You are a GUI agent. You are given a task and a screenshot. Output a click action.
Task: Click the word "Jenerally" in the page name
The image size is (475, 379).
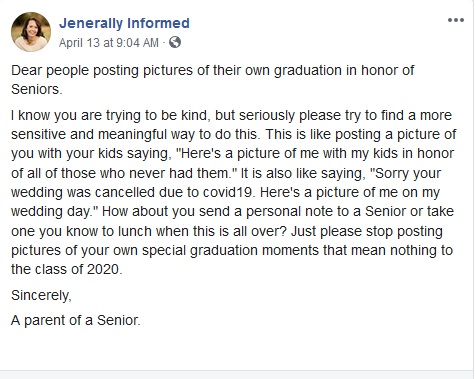coord(91,23)
